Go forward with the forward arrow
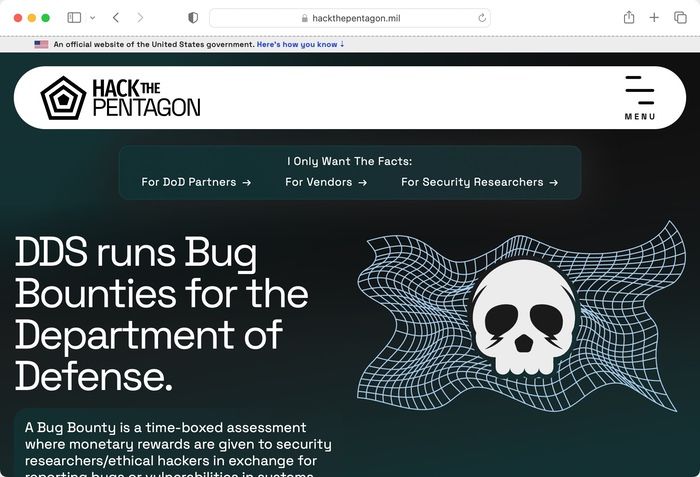 [140, 18]
